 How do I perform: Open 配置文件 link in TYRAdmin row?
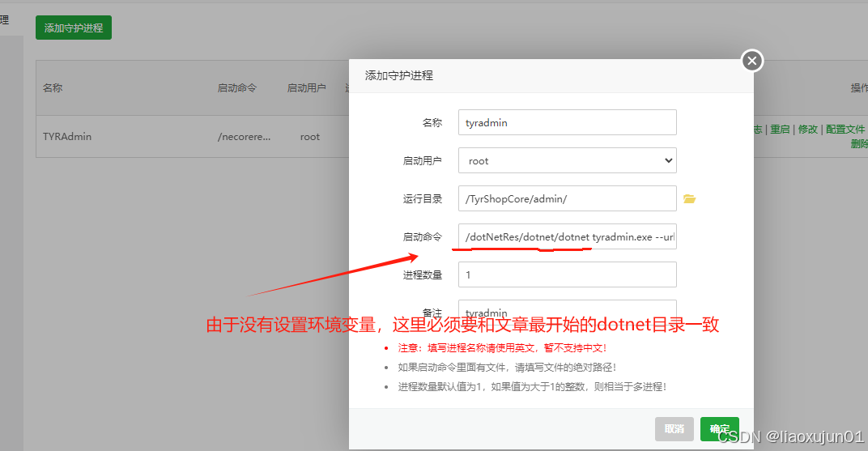point(845,130)
